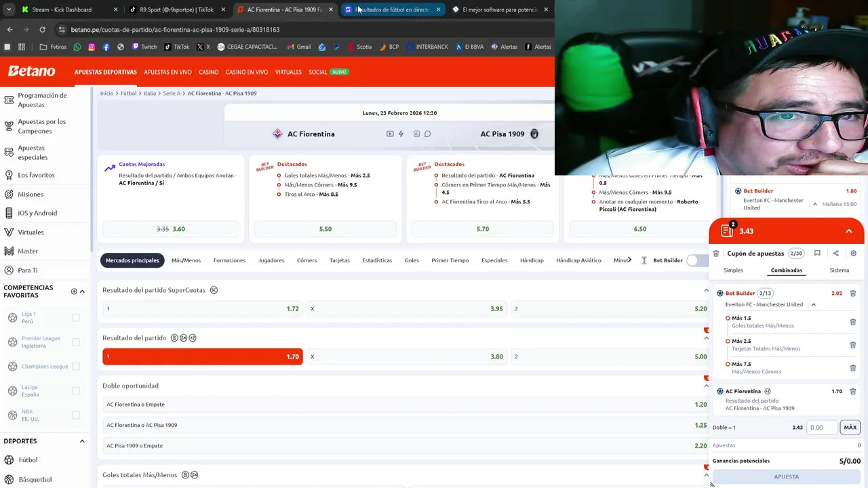Open Facebook bookmark in bookmarks bar
The image size is (868, 488).
click(106, 47)
